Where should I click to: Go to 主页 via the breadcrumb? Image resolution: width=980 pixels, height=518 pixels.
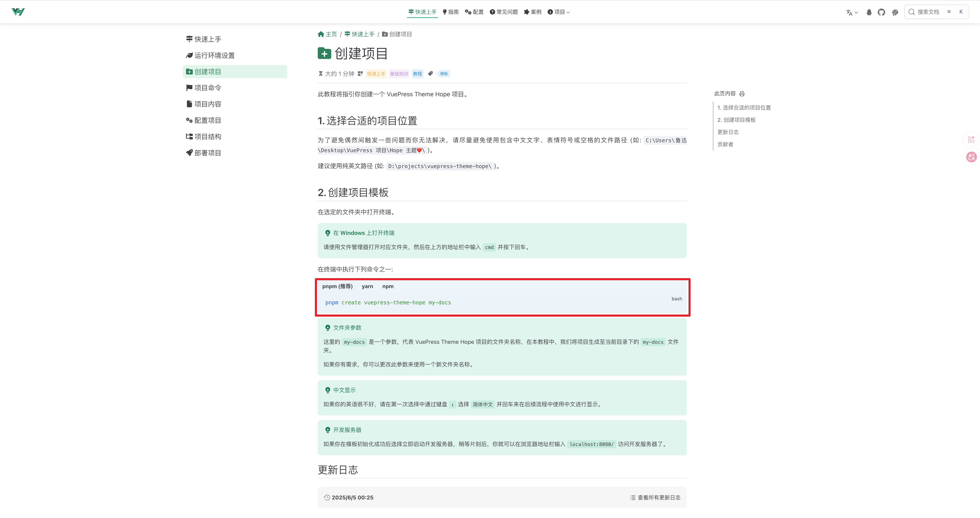point(327,34)
